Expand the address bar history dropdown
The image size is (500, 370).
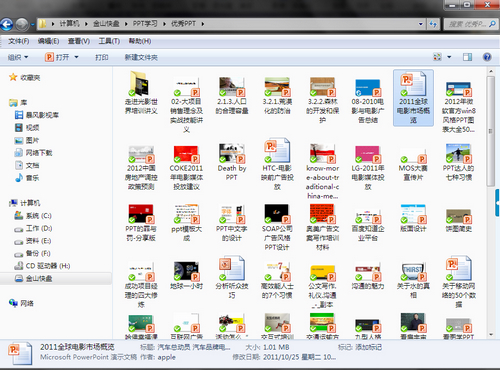[421, 24]
